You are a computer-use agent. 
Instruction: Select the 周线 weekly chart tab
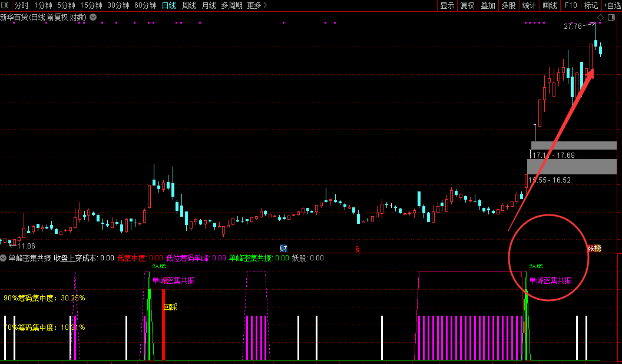[189, 5]
